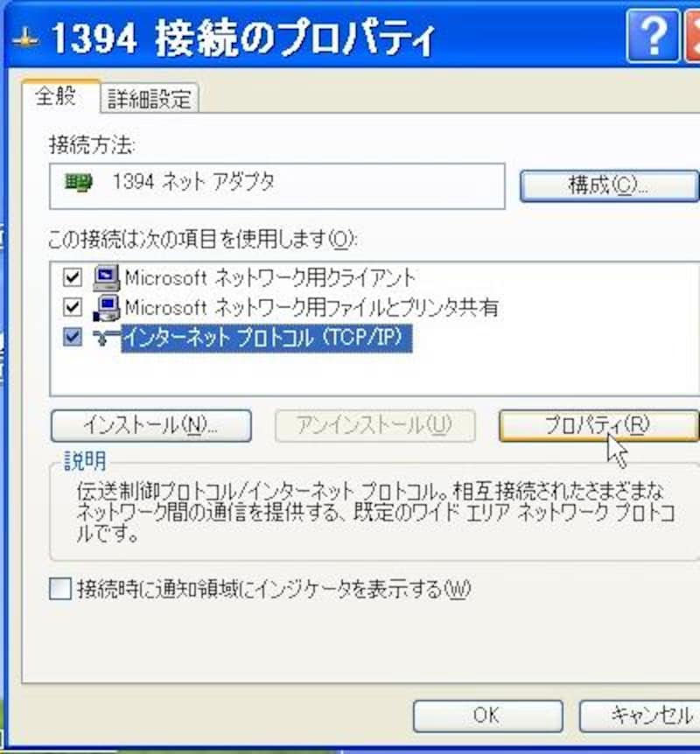Open the 詳細設定 tab
Image resolution: width=700 pixels, height=754 pixels.
point(149,99)
